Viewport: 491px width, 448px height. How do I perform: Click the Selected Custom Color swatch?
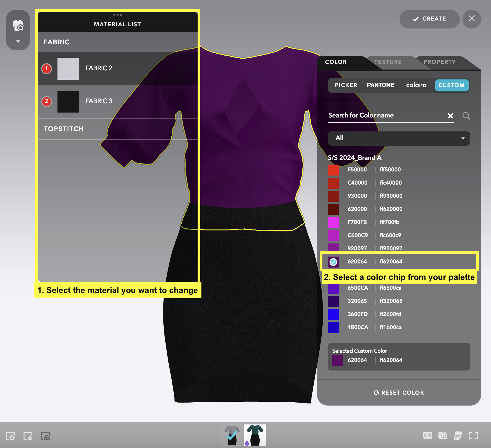click(x=337, y=360)
